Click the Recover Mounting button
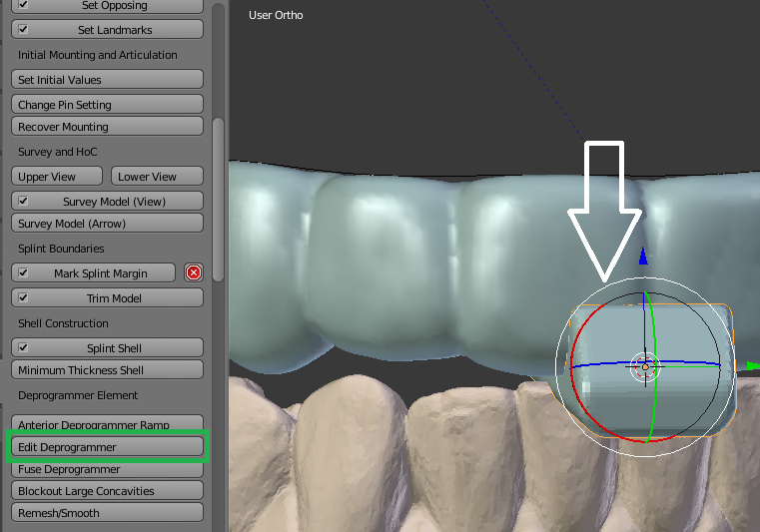 click(107, 126)
